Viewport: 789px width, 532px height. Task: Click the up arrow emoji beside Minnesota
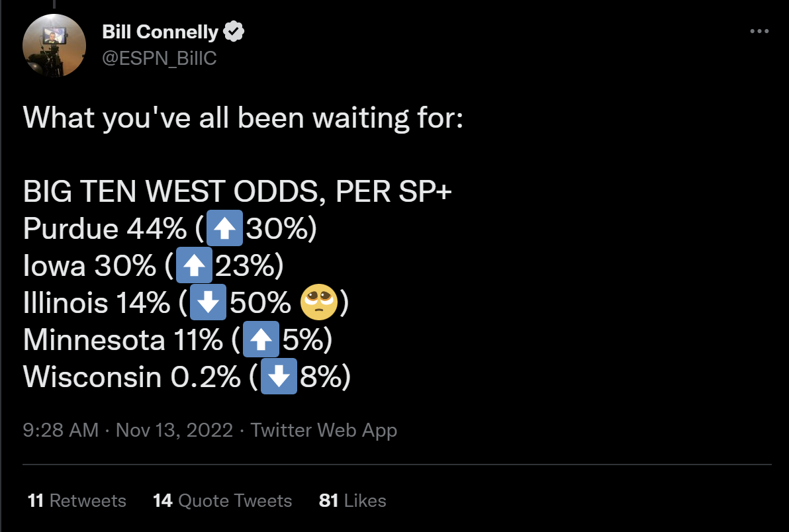261,339
